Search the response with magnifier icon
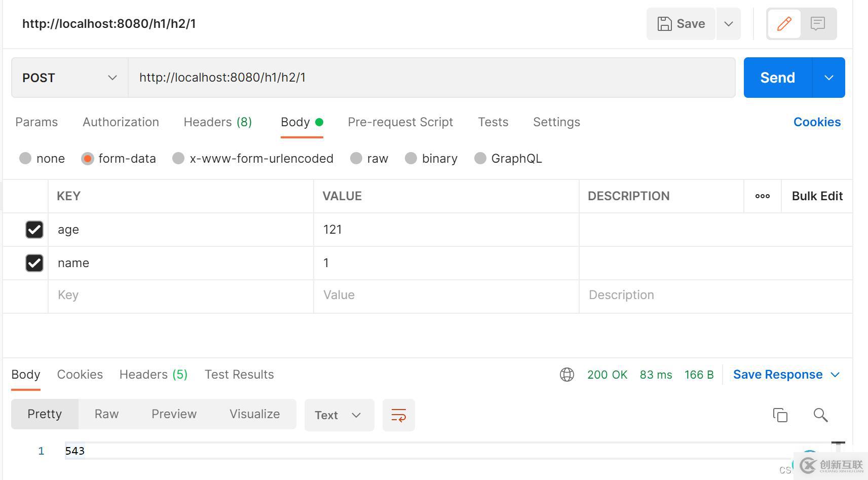Image resolution: width=868 pixels, height=480 pixels. (x=820, y=415)
